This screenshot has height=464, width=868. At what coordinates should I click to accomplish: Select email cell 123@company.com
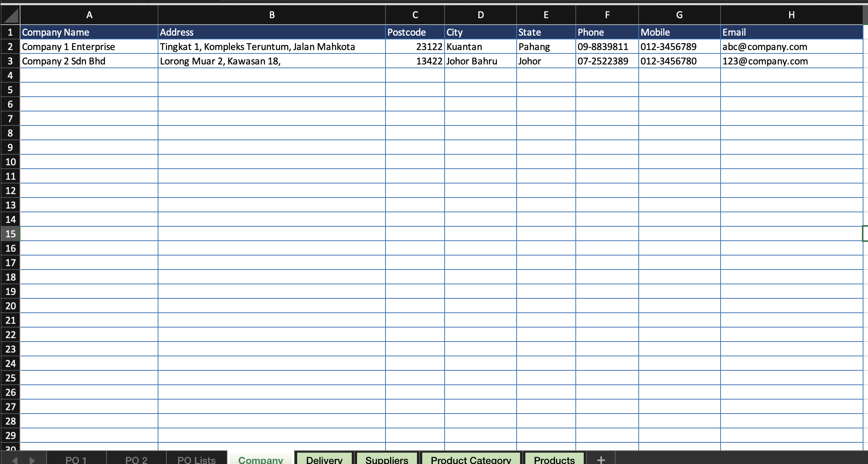(792, 61)
